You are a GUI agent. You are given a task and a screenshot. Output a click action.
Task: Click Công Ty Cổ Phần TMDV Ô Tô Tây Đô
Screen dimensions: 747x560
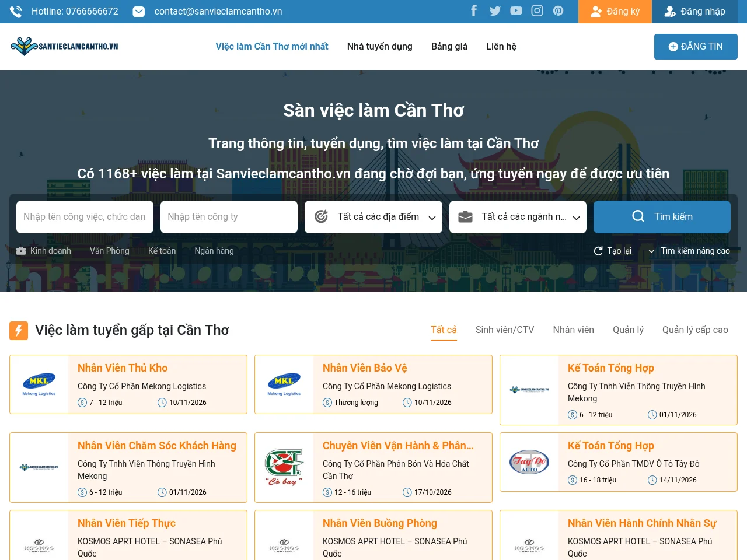634,464
